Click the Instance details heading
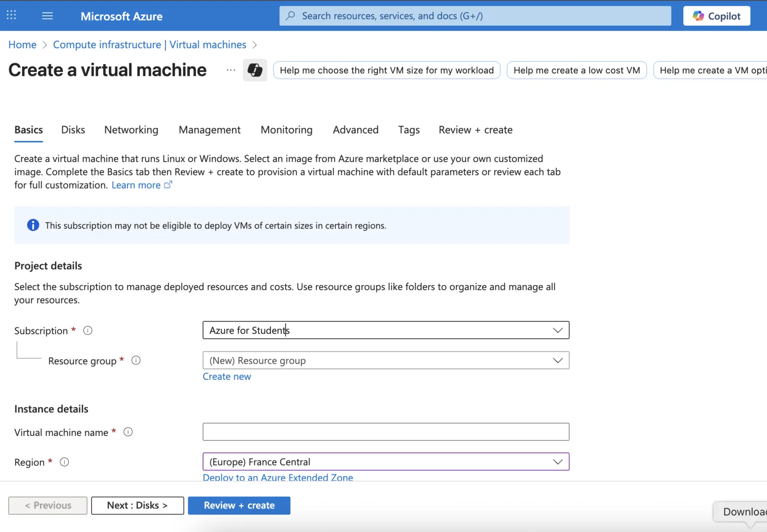Viewport: 767px width, 532px height. tap(51, 409)
